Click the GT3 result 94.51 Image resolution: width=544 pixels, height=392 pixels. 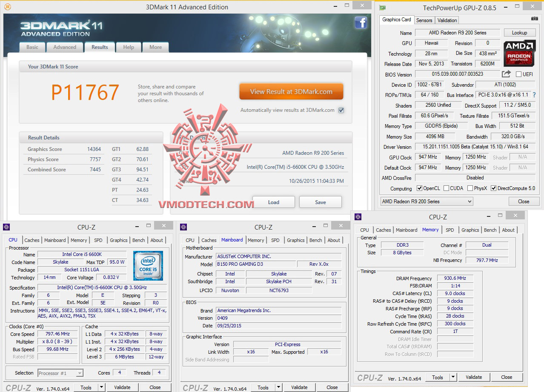[x=142, y=170]
